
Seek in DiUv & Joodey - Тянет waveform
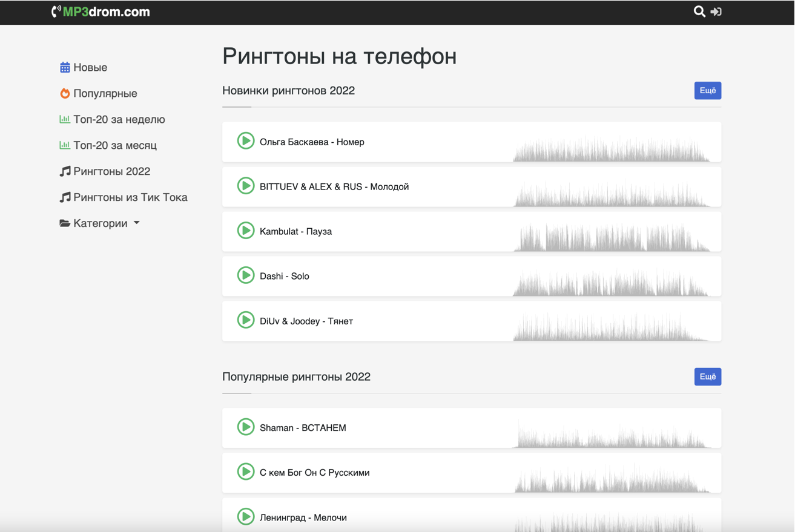point(612,328)
